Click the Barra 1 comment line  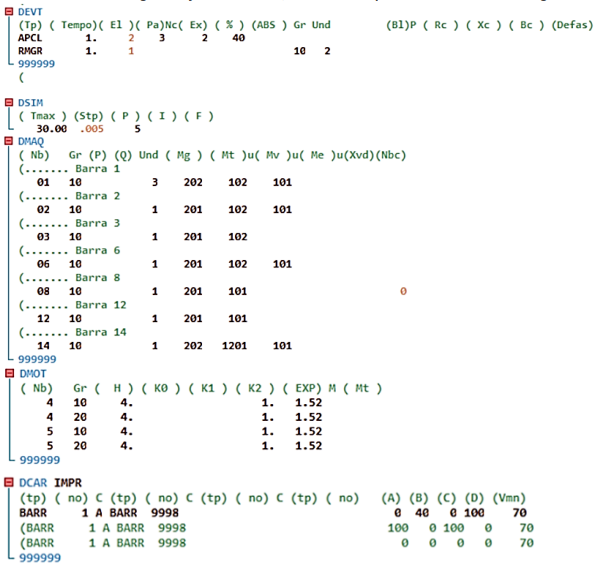(70, 169)
